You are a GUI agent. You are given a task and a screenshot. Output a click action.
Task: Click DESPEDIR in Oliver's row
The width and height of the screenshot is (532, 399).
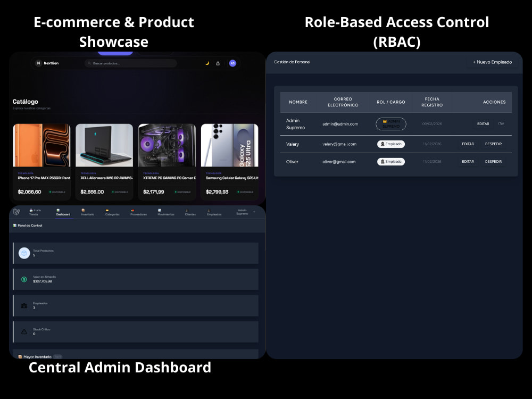pyautogui.click(x=493, y=162)
